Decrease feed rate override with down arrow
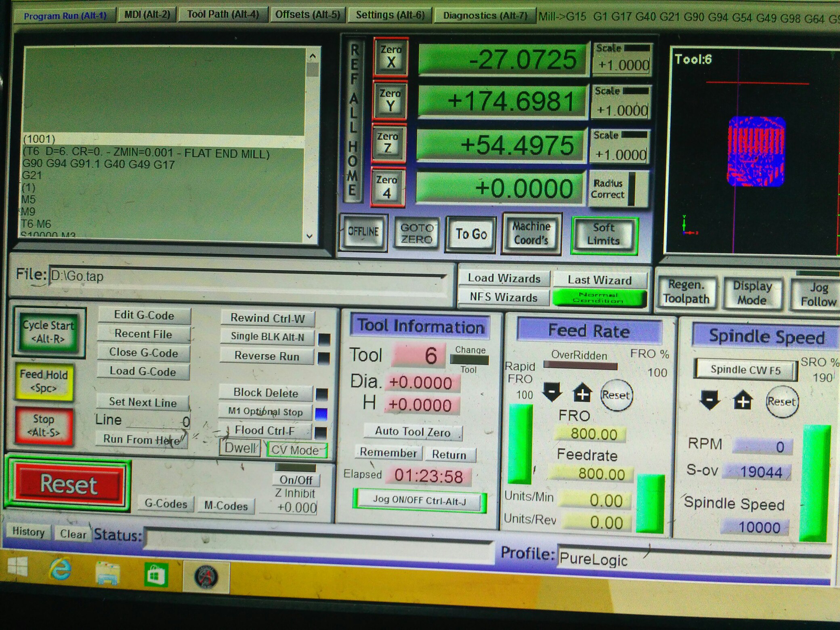This screenshot has width=840, height=630. pyautogui.click(x=552, y=392)
